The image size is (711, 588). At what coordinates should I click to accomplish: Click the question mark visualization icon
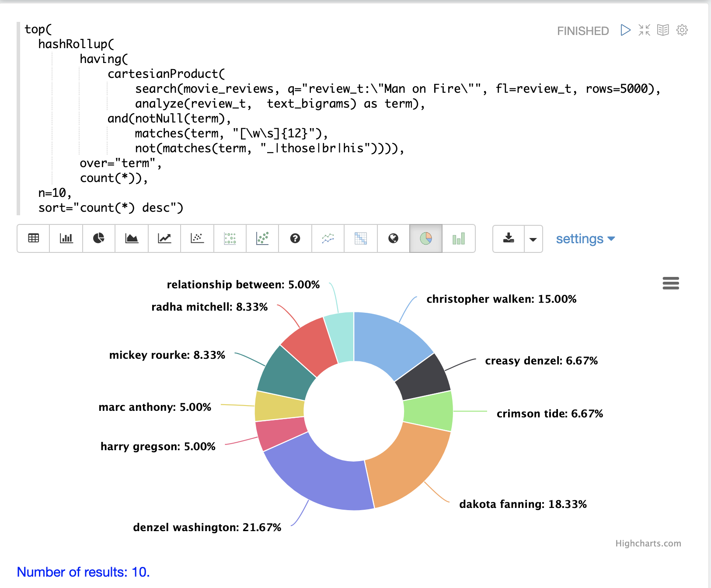pos(295,238)
